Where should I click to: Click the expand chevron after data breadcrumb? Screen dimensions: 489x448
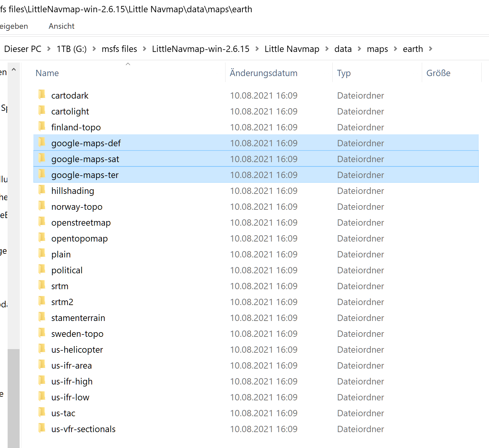[x=360, y=49]
